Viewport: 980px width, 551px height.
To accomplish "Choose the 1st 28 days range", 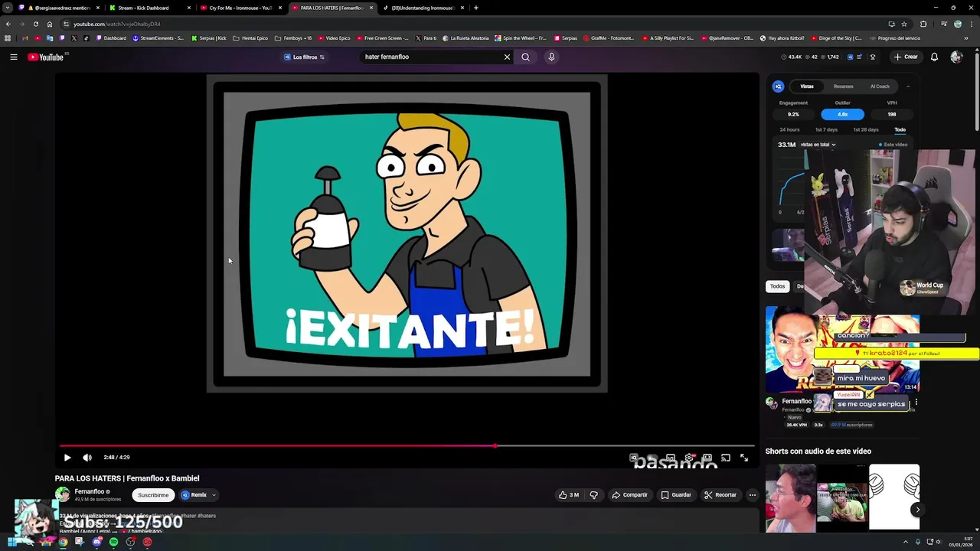I will point(866,130).
